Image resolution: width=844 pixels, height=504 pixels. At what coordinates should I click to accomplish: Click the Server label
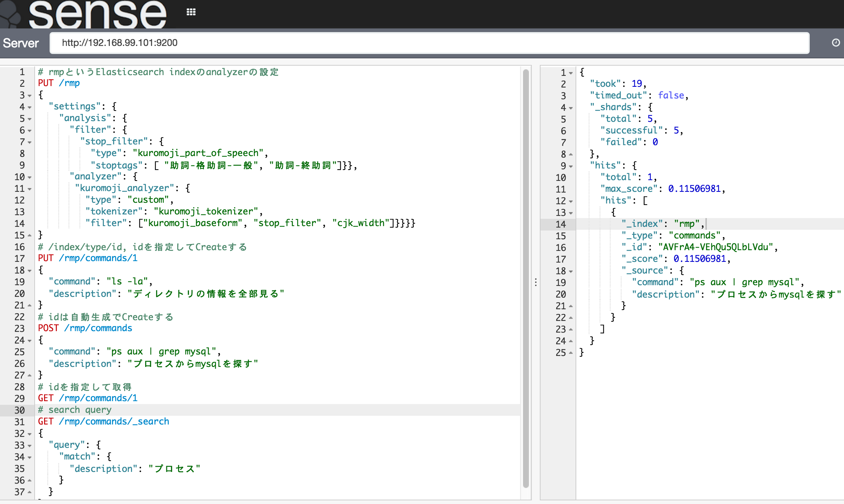pyautogui.click(x=21, y=43)
